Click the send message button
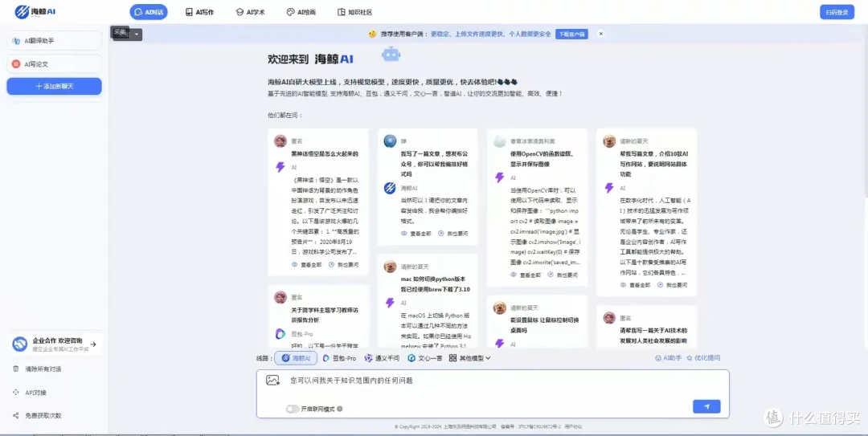This screenshot has width=868, height=436. [x=706, y=406]
